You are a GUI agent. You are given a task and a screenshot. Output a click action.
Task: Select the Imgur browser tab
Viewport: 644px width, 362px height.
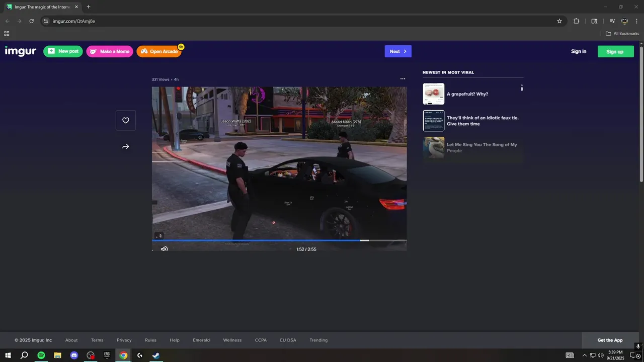pos(42,7)
